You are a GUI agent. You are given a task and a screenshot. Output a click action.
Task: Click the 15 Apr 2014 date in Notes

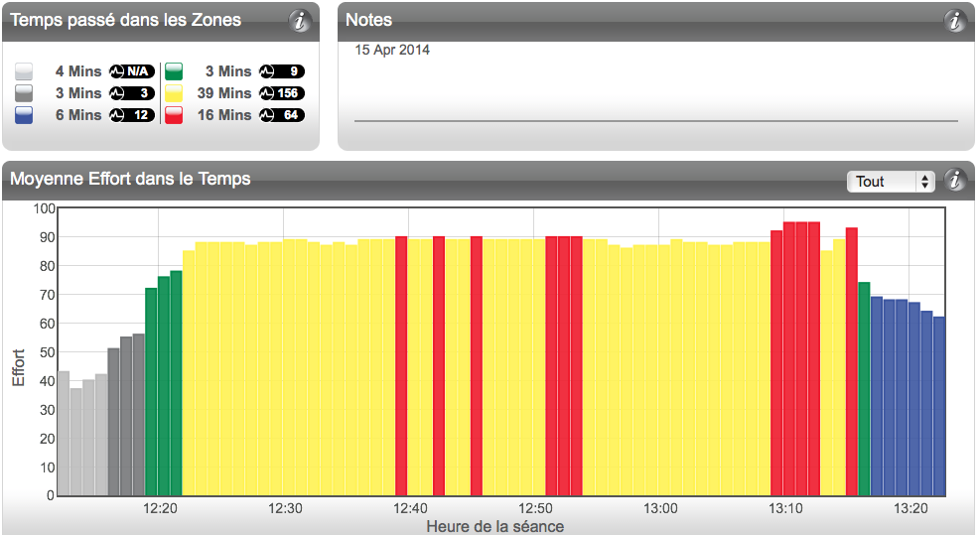392,50
